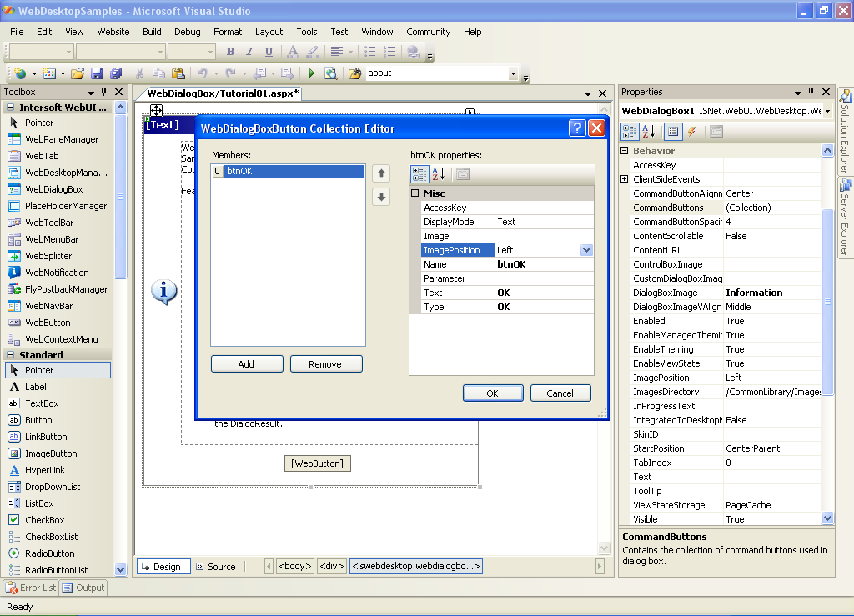Click the Bold formatting icon
This screenshot has height=616, width=854.
230,52
